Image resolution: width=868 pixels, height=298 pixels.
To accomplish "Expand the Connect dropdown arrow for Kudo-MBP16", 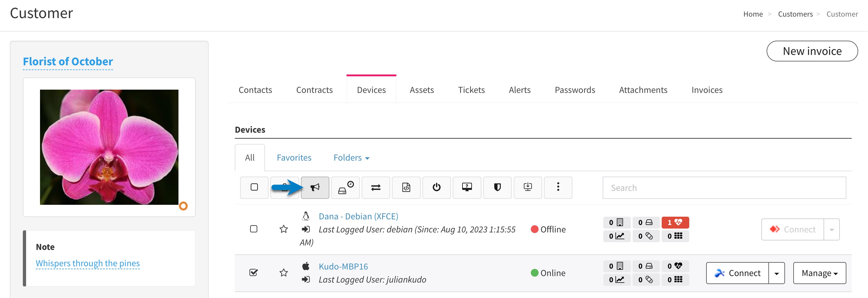I will click(777, 273).
